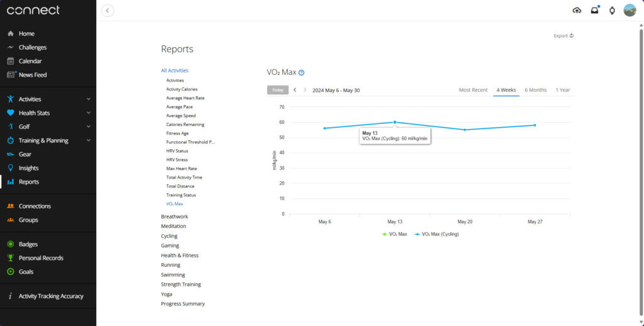The height and width of the screenshot is (326, 644).
Task: Switch to the 6 Months tab
Action: 536,90
